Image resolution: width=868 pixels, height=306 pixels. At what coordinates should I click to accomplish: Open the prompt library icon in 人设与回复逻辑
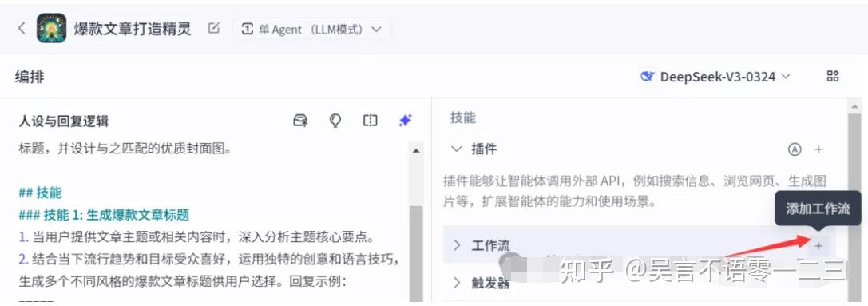tap(300, 121)
